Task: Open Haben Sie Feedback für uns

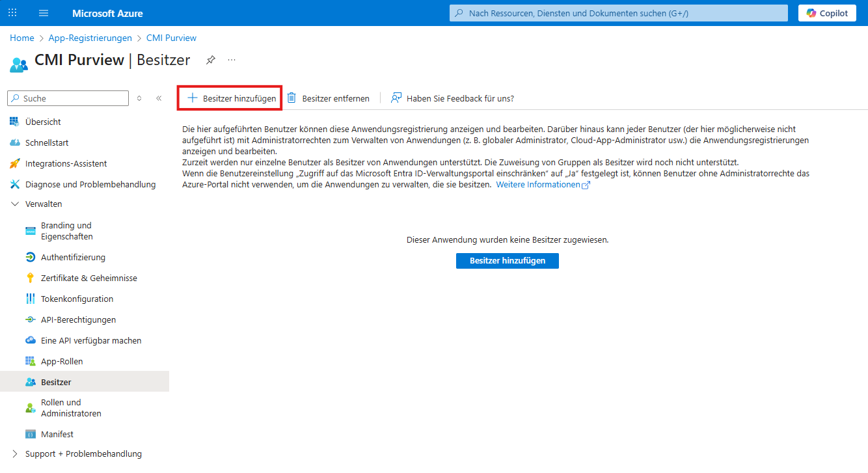Action: tap(452, 98)
